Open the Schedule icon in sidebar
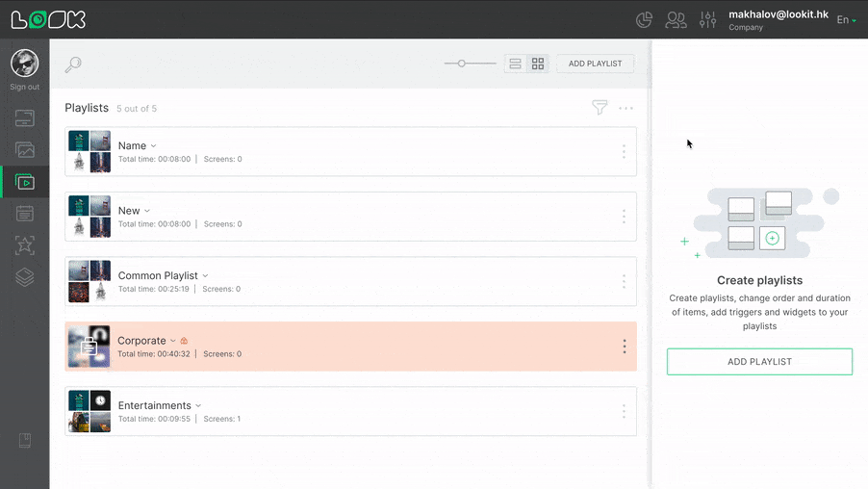Viewport: 868px width, 489px height. pos(25,214)
